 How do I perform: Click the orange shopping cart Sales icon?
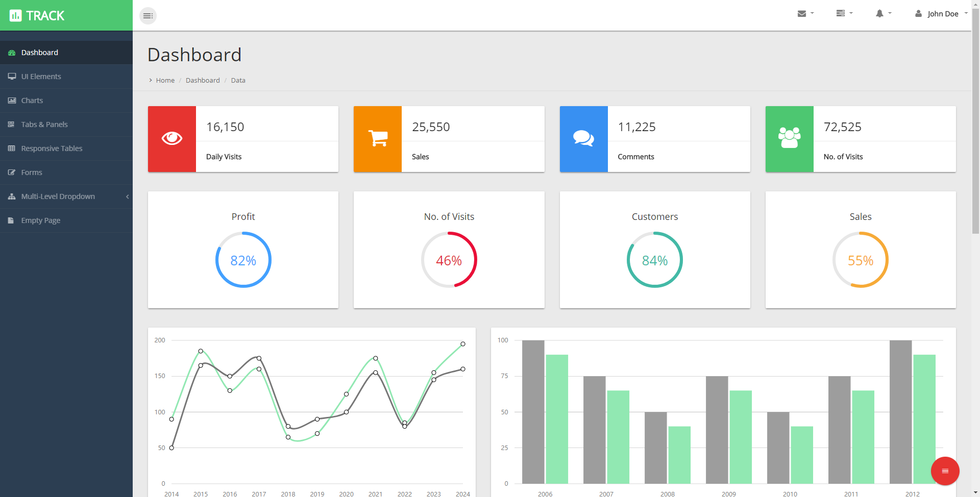point(378,139)
